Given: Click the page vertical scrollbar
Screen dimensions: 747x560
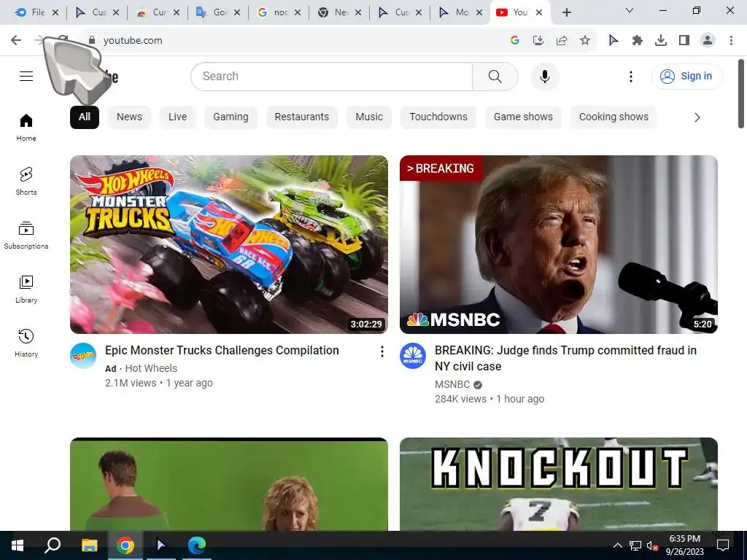Looking at the screenshot, I should click(x=741, y=94).
